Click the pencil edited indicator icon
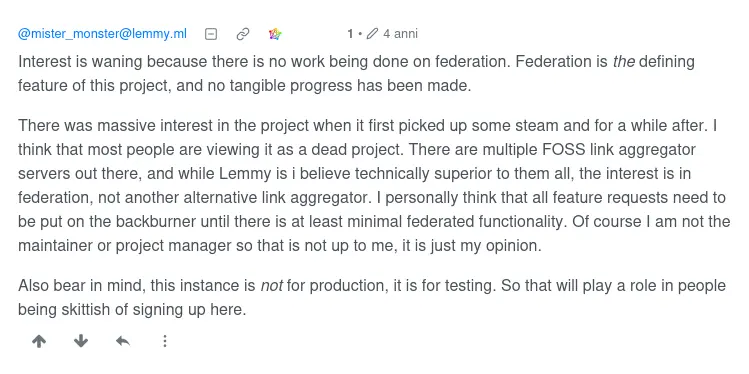Screen dimensions: 749x374 coord(373,34)
